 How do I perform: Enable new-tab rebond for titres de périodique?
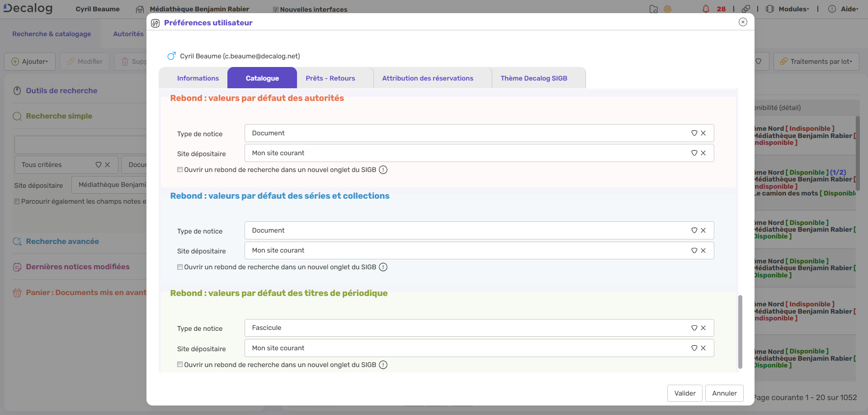click(180, 365)
